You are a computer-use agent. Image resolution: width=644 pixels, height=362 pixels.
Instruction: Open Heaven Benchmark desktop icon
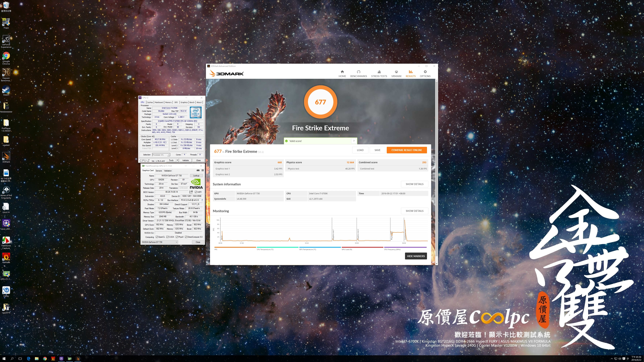point(6,75)
